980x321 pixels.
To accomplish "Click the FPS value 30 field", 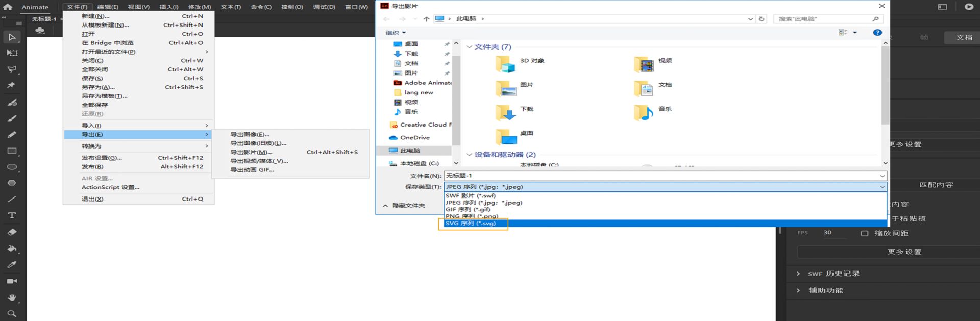I will [x=828, y=233].
